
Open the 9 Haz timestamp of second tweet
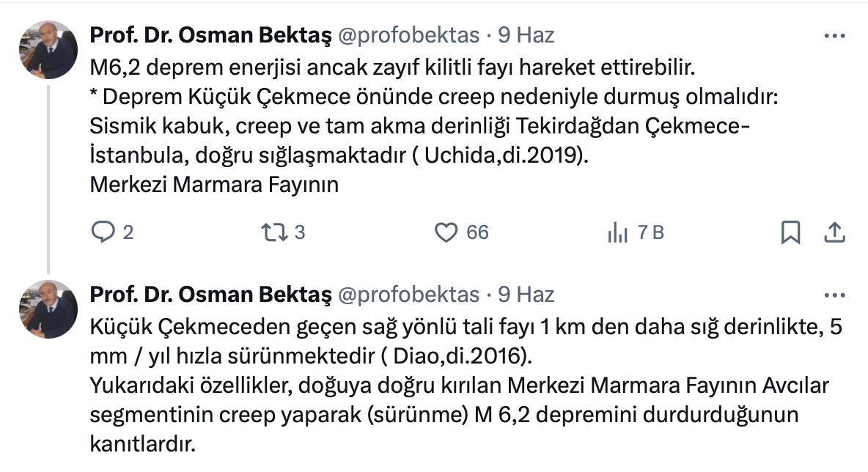tap(526, 294)
